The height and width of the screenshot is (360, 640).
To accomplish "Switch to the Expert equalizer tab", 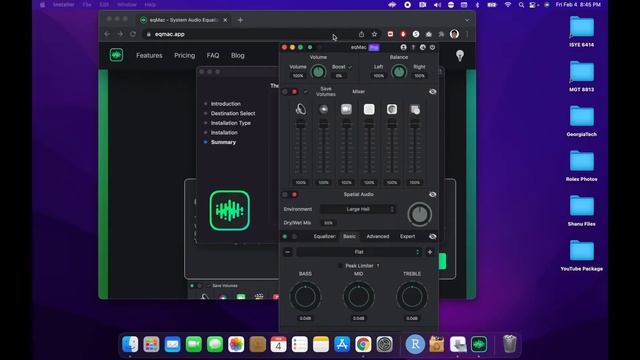I will 407,236.
